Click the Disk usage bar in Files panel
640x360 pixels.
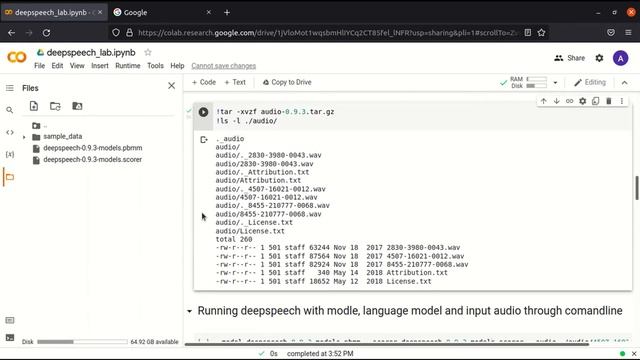click(82, 342)
